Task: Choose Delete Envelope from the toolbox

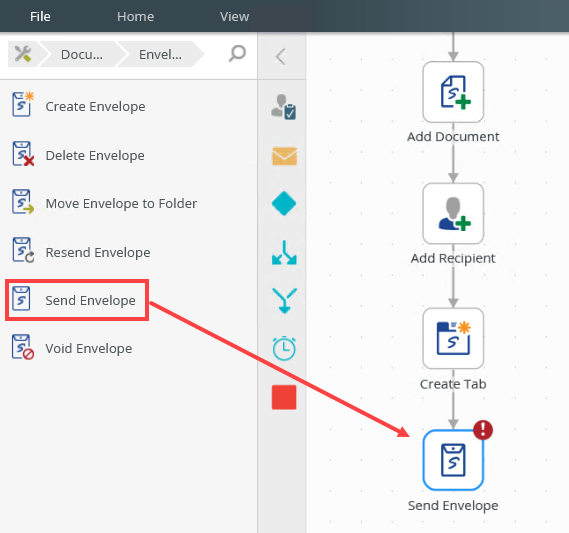Action: pyautogui.click(x=78, y=155)
